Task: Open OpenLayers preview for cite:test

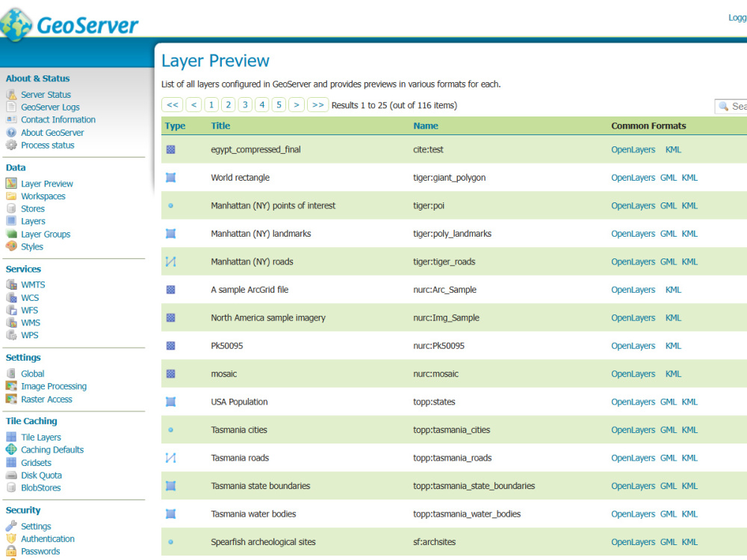Action: tap(633, 149)
